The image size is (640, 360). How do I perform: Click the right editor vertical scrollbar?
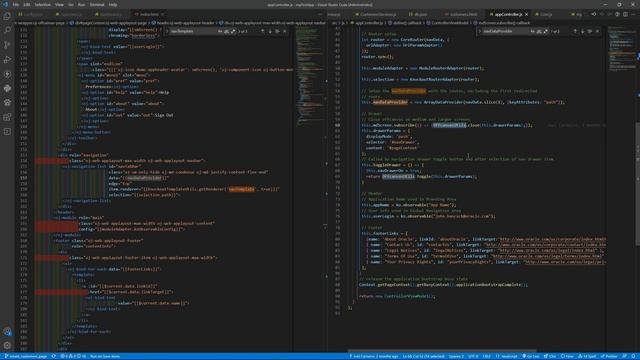pyautogui.click(x=638, y=184)
